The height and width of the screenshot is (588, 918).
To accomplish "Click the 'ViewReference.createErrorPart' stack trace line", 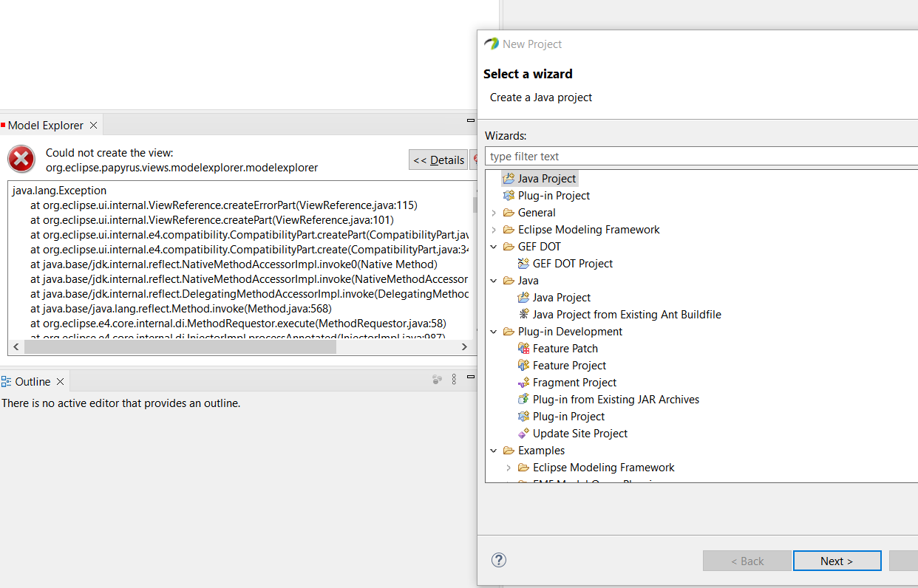I will click(x=225, y=205).
